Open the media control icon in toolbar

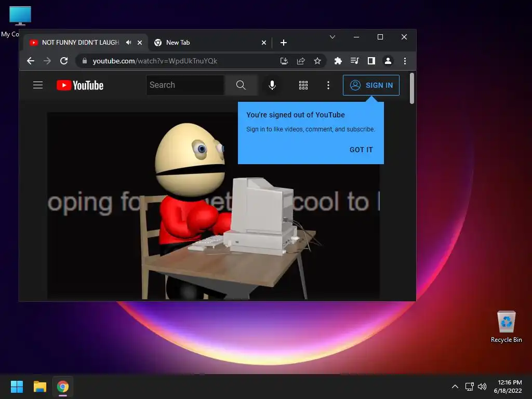[354, 61]
